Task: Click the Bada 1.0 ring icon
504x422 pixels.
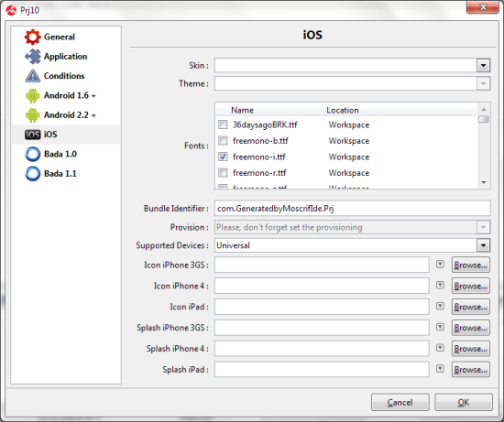Action: pos(32,154)
